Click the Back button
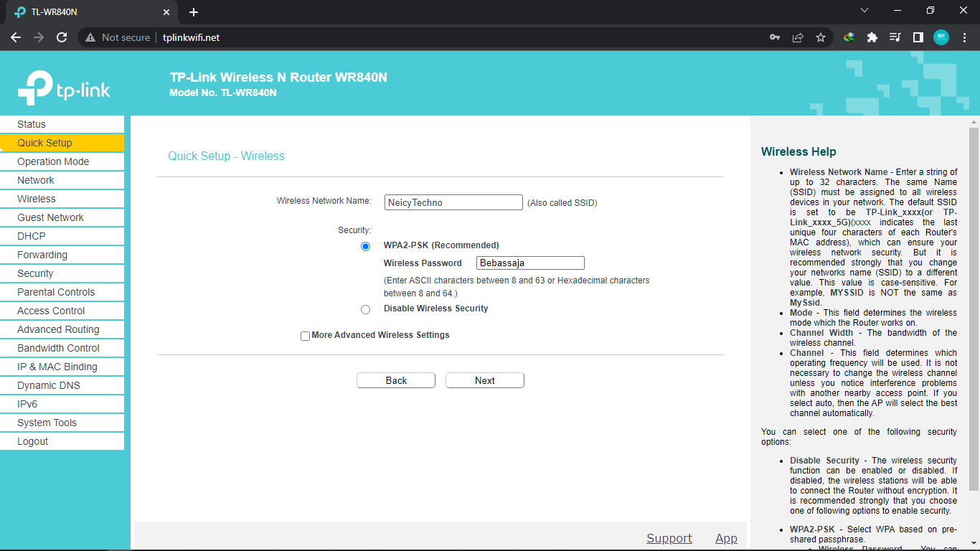 [396, 380]
